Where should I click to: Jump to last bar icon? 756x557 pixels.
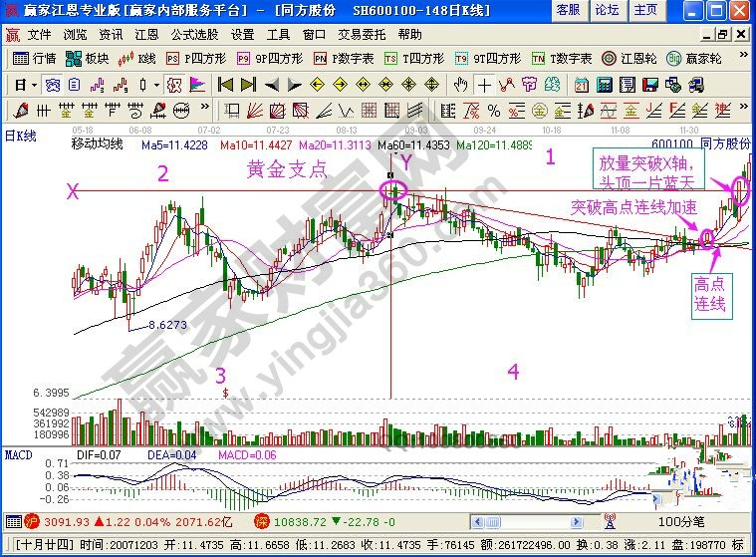pyautogui.click(x=248, y=86)
